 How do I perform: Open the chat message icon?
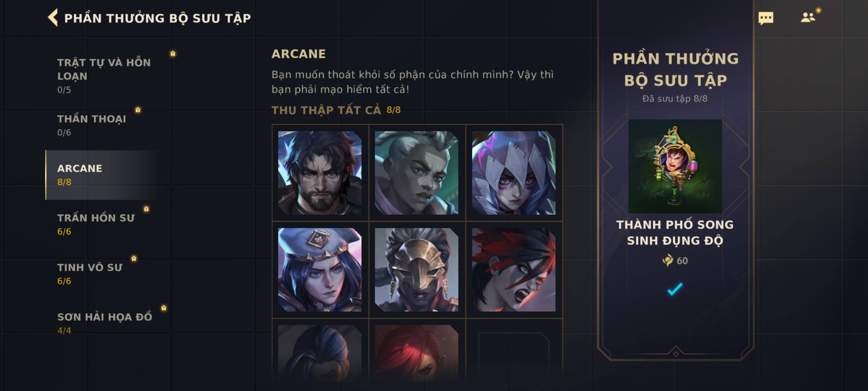click(x=766, y=18)
